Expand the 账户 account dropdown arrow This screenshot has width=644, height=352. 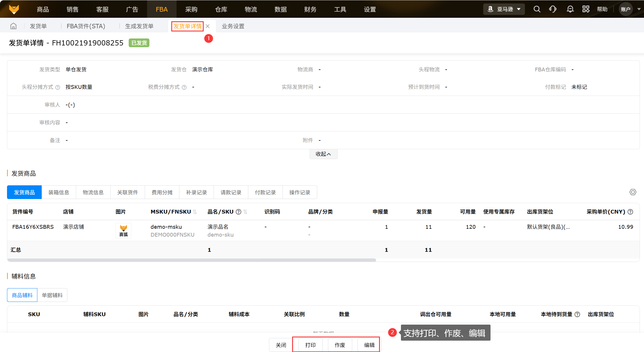(639, 9)
